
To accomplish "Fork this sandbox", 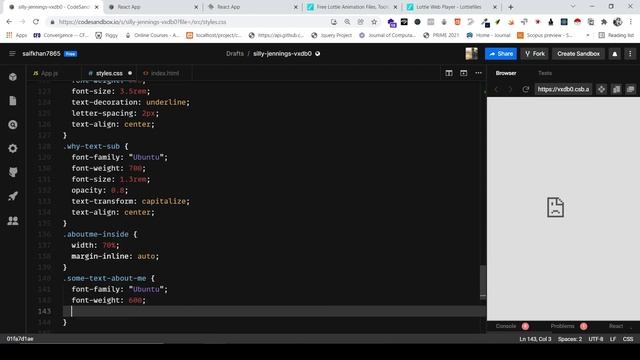I will [535, 53].
